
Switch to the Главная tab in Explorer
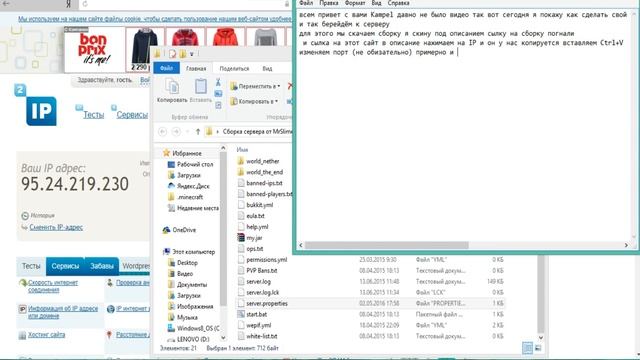(x=196, y=69)
